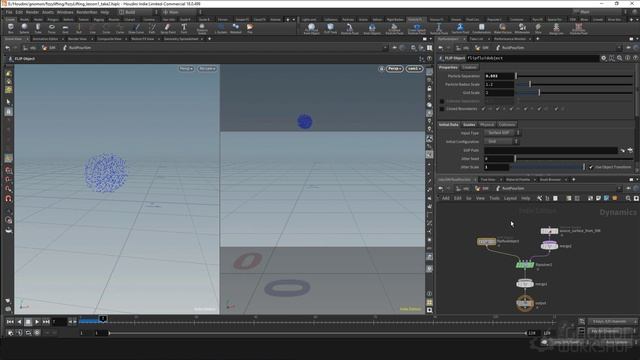Viewport: 640px width, 360px height.
Task: Open the Render menu
Action: coord(32,12)
